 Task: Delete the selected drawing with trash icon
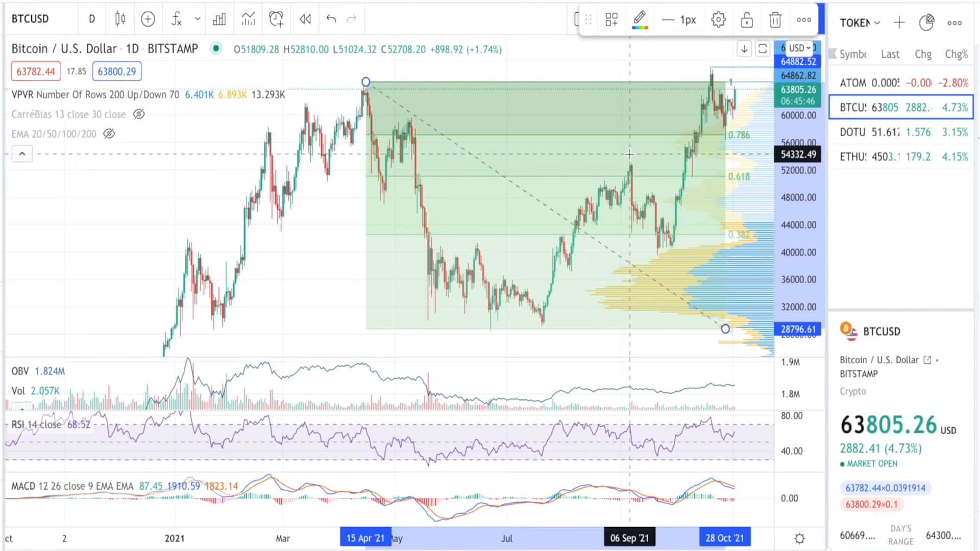pos(775,19)
